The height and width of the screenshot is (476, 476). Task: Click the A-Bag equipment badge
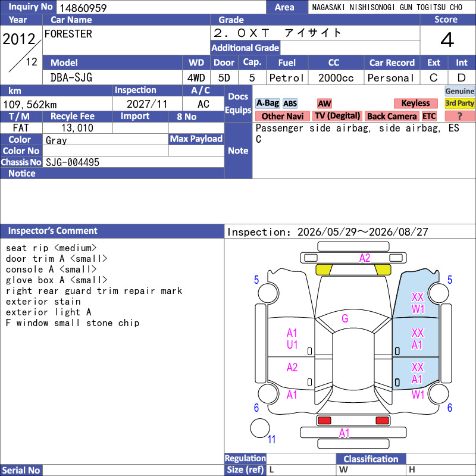(267, 103)
